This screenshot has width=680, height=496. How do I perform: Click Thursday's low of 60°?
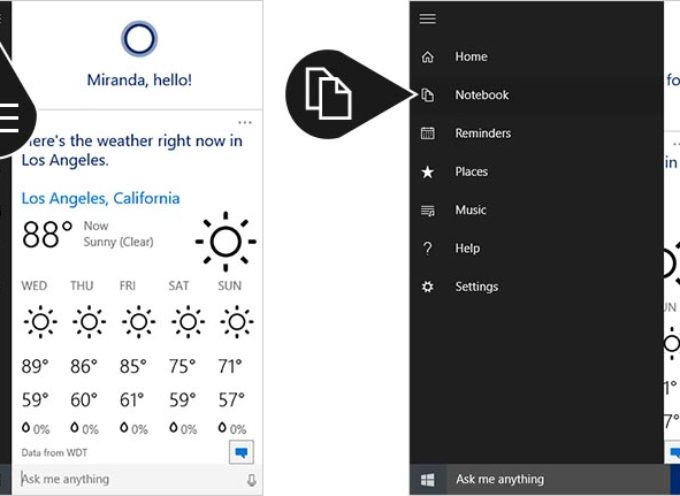(x=84, y=400)
